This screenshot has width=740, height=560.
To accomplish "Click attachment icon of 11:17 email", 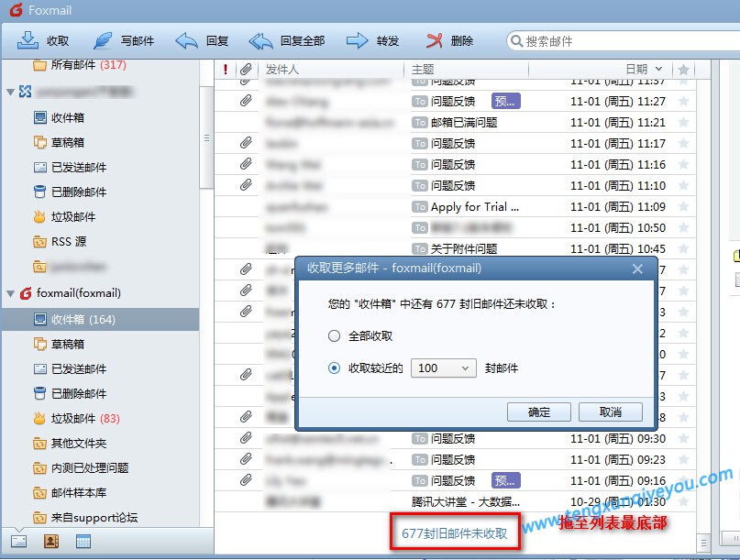I will [246, 142].
